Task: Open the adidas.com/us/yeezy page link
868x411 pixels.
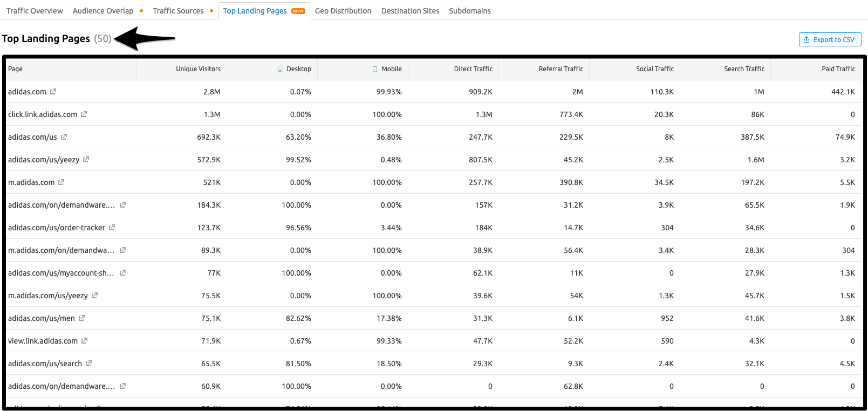Action: point(44,160)
